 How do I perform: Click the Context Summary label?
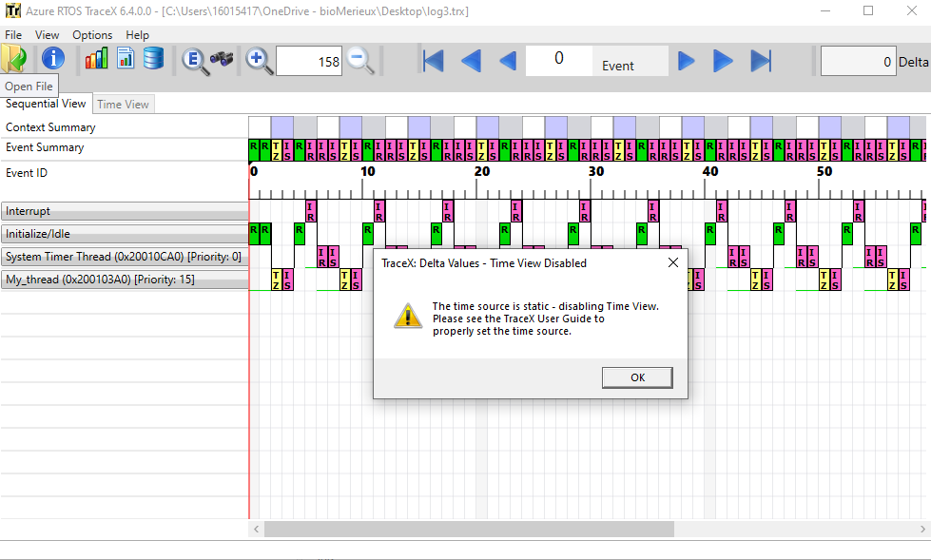(50, 127)
